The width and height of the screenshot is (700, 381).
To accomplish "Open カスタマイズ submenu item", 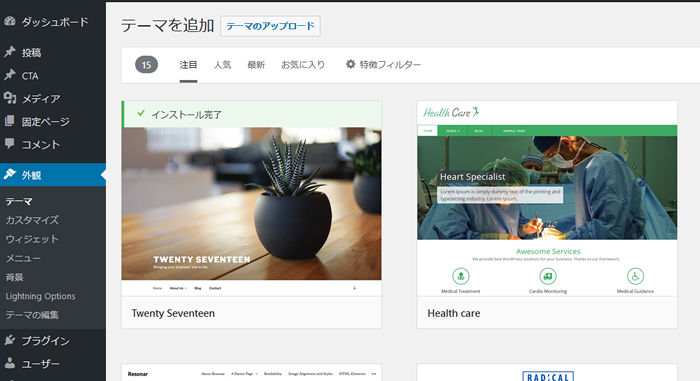I will click(x=32, y=220).
